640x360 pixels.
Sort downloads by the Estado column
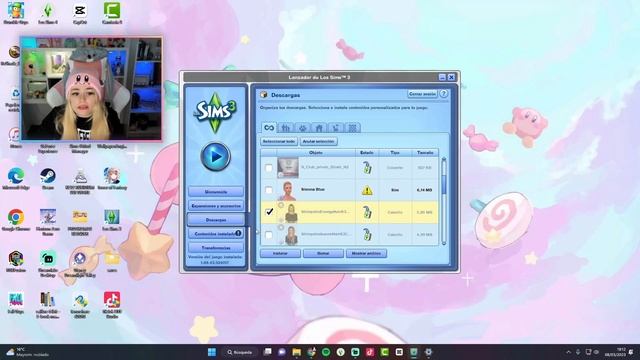point(367,153)
